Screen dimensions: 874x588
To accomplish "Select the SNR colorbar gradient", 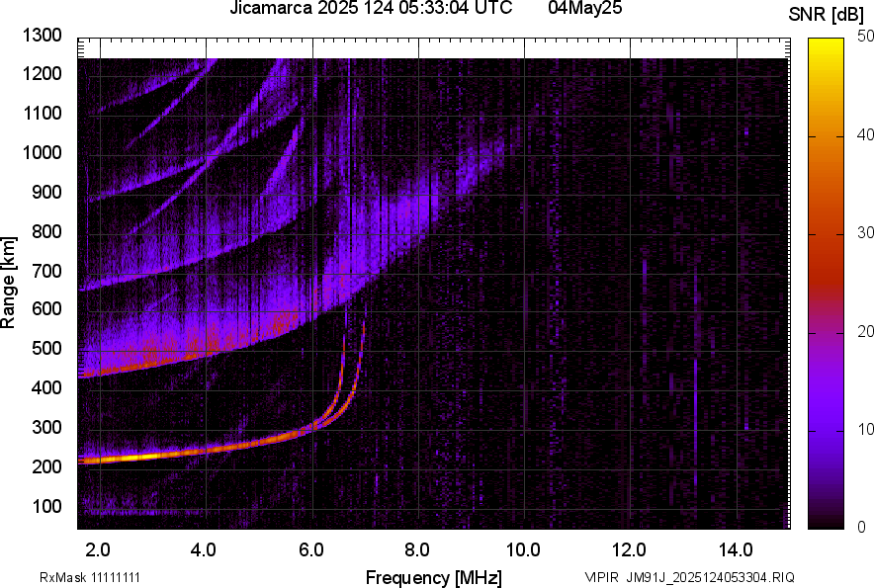I will point(826,284).
